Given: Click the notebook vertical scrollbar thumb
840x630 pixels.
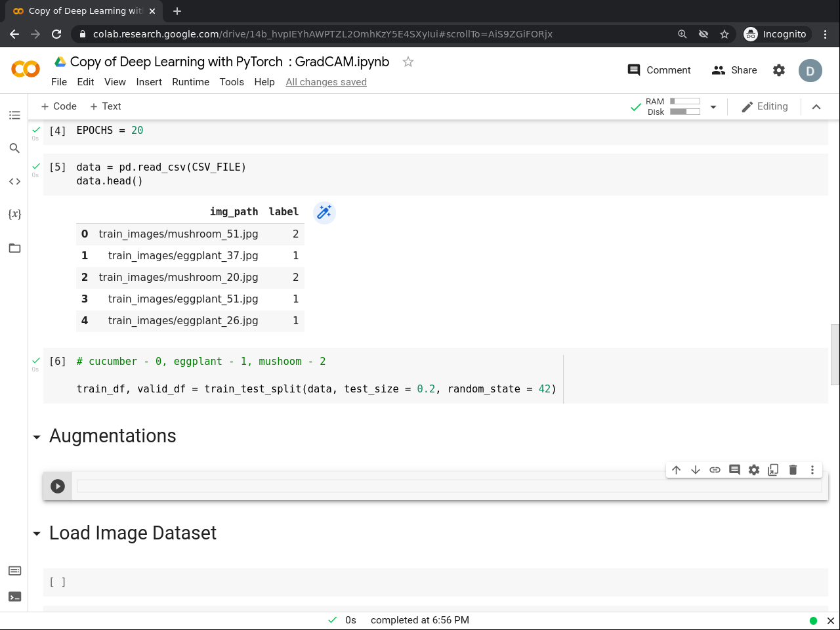Looking at the screenshot, I should point(835,354).
